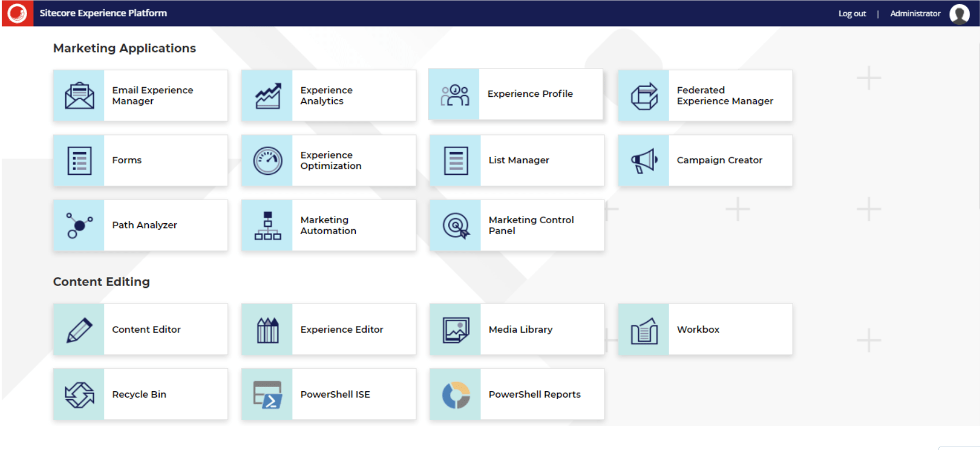Open the List Manager label
This screenshot has width=980, height=450.
pos(519,160)
